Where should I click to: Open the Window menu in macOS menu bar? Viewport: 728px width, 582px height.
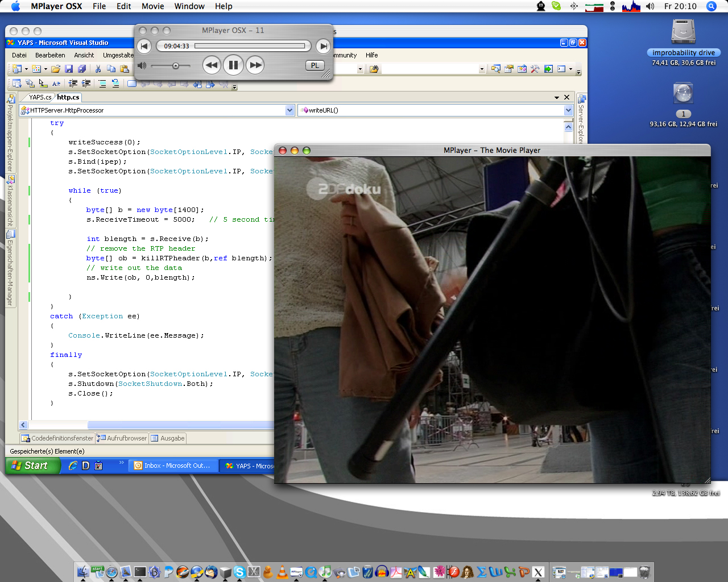pyautogui.click(x=189, y=6)
